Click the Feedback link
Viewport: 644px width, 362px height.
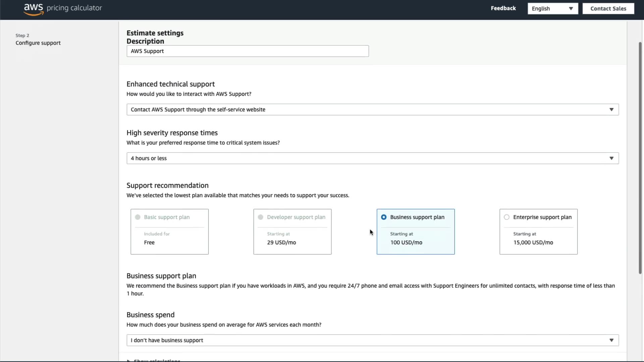click(x=503, y=8)
